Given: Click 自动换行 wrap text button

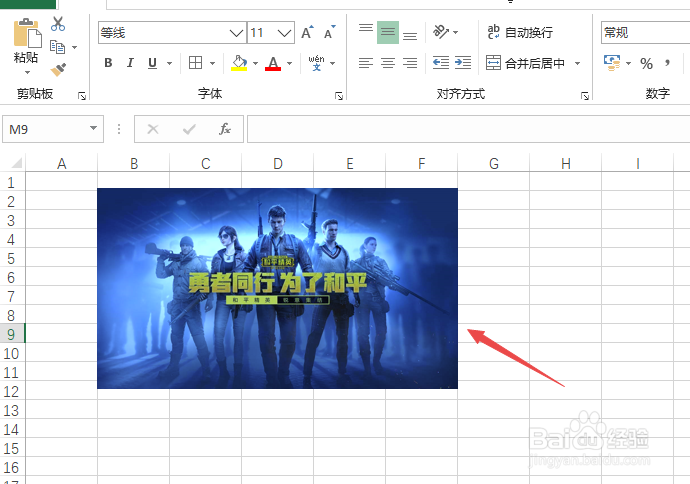Looking at the screenshot, I should [520, 32].
